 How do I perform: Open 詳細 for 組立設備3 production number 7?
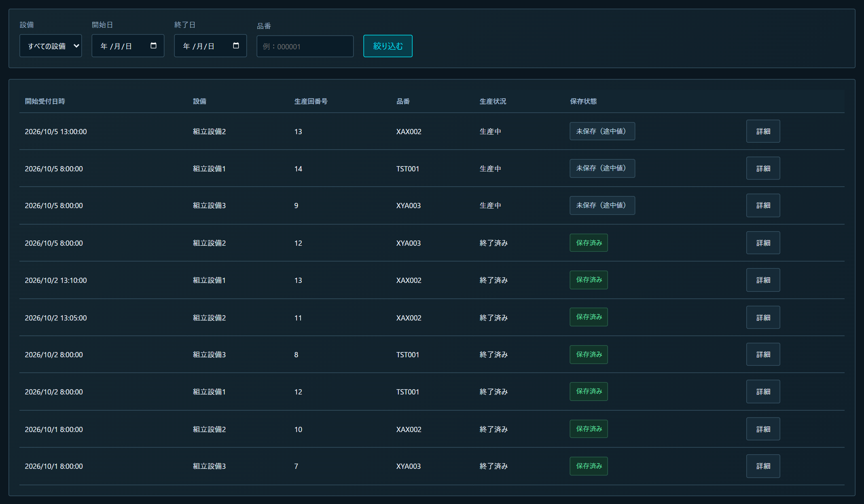(x=763, y=466)
